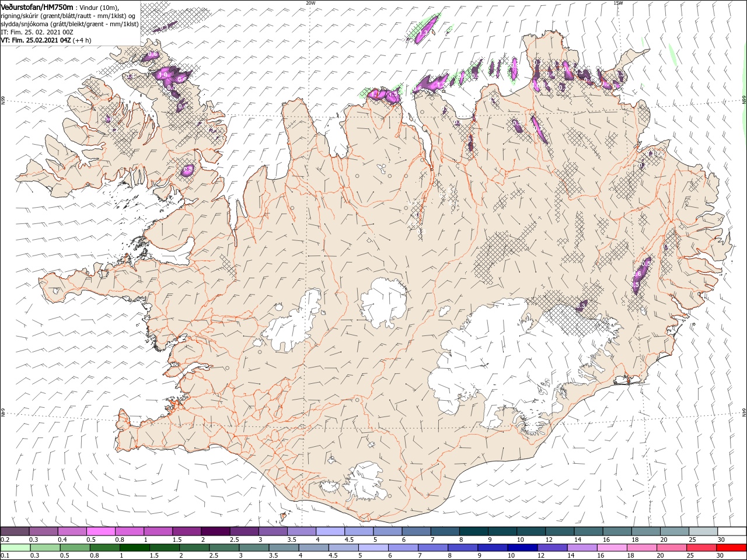
Task: Click the purple snowfall patch in east Iceland
Action: pos(641,274)
